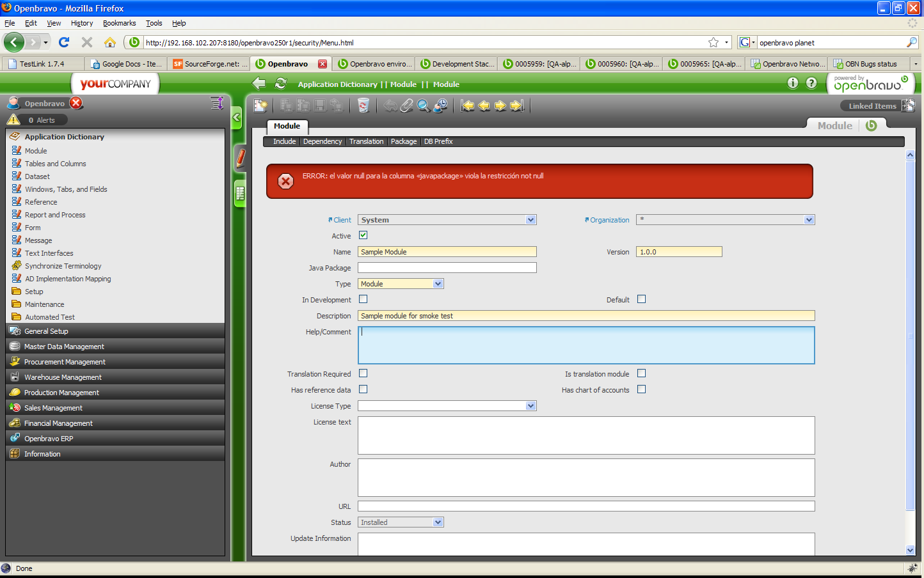Tick the Translation Required checkbox
Viewport: 924px width, 578px height.
(363, 373)
